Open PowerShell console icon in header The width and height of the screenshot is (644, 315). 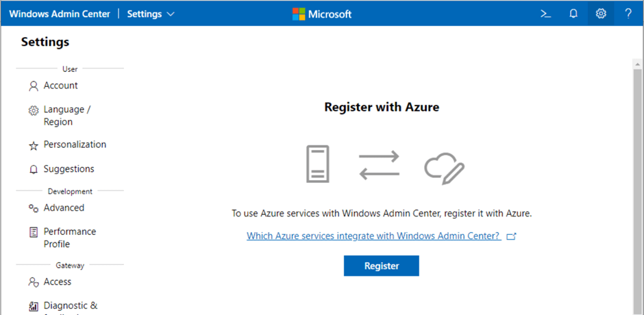click(x=546, y=14)
